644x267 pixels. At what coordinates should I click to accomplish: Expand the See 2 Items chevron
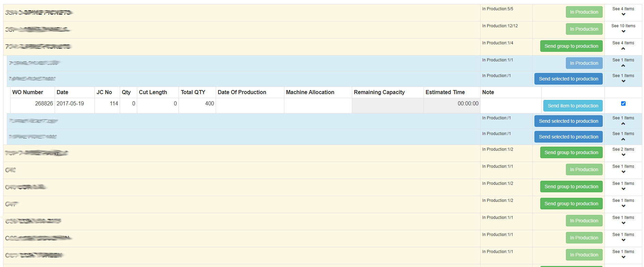pos(623,154)
